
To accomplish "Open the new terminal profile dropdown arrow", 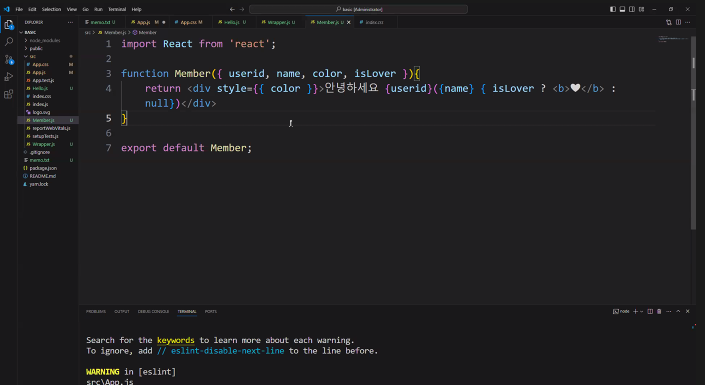I will [641, 311].
